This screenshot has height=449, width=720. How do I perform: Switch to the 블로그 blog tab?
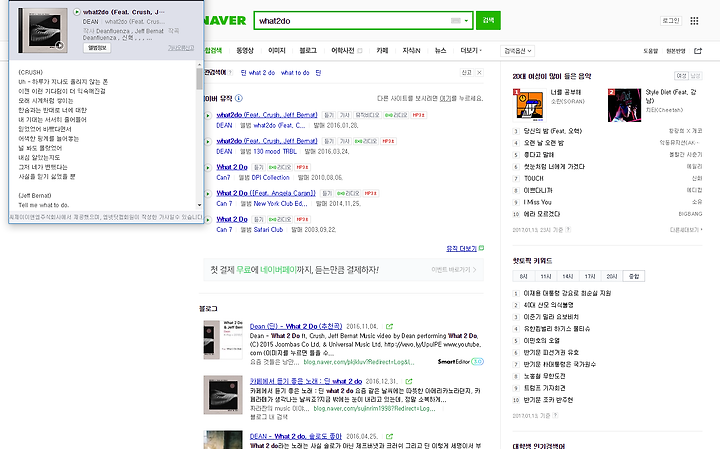pyautogui.click(x=308, y=51)
